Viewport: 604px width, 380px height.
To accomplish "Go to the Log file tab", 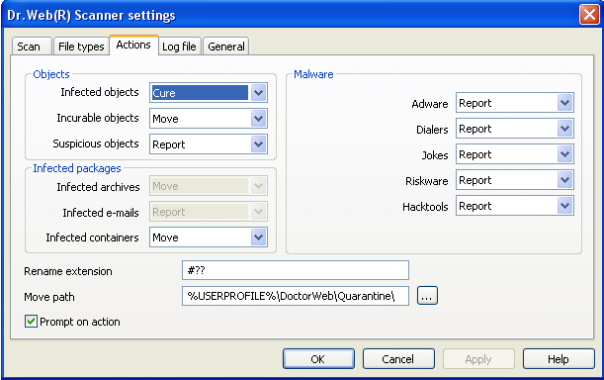I will [179, 46].
